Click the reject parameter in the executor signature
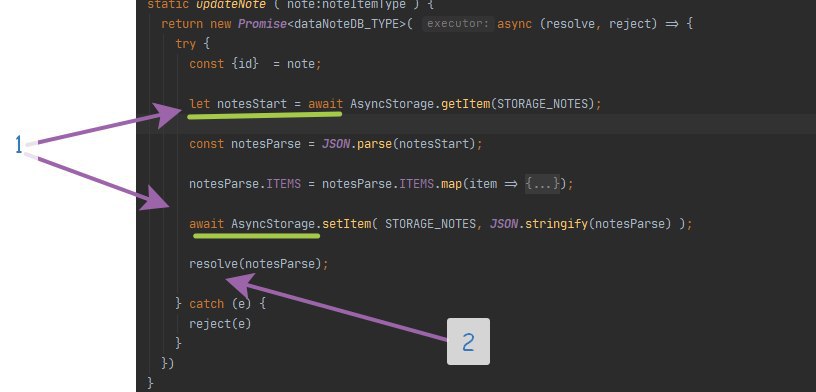 point(630,24)
